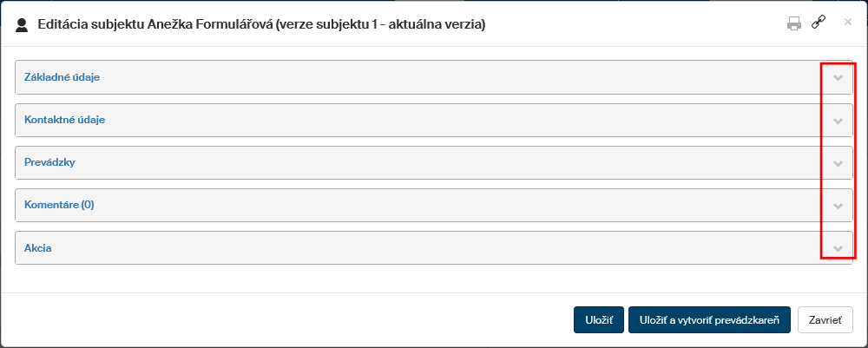The width and height of the screenshot is (868, 348).
Task: Copy link using the chain icon
Action: (x=818, y=23)
